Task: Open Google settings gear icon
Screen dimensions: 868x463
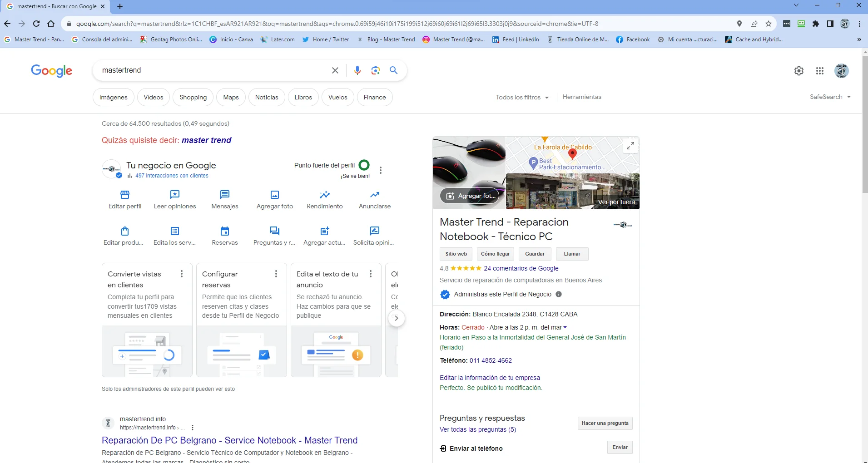Action: [799, 71]
